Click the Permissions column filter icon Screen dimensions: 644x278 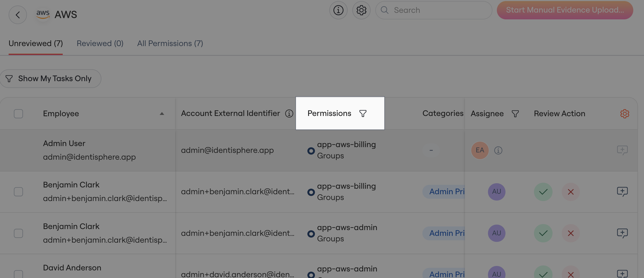(363, 113)
